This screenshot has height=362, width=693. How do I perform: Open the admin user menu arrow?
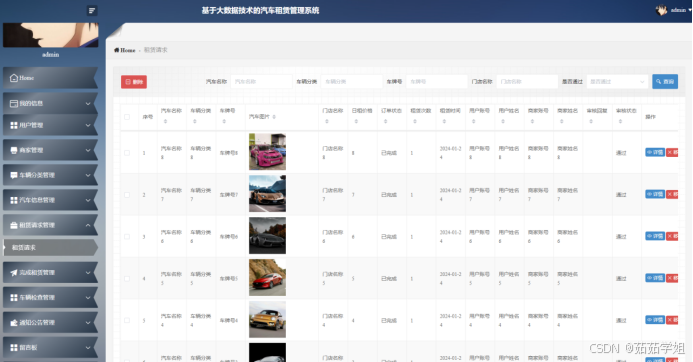(x=689, y=10)
